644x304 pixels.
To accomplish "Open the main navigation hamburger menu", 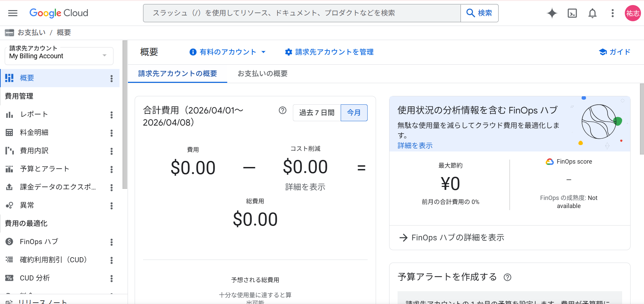I will pyautogui.click(x=13, y=13).
